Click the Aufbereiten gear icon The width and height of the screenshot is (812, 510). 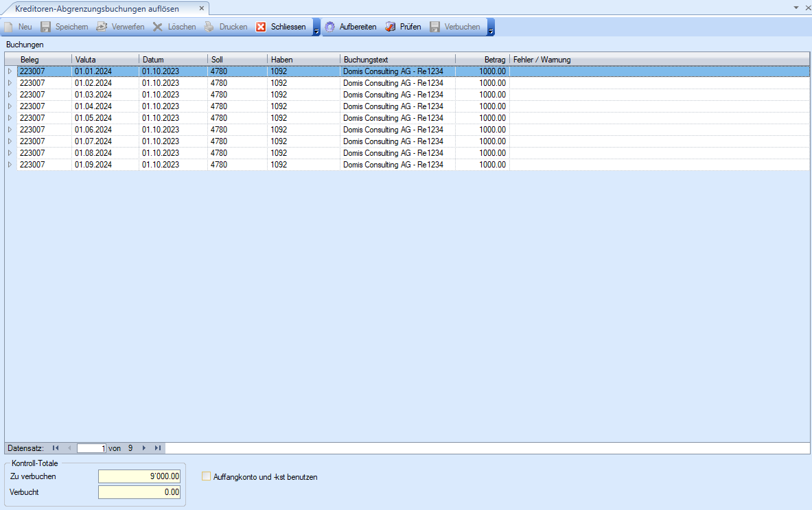[x=330, y=27]
